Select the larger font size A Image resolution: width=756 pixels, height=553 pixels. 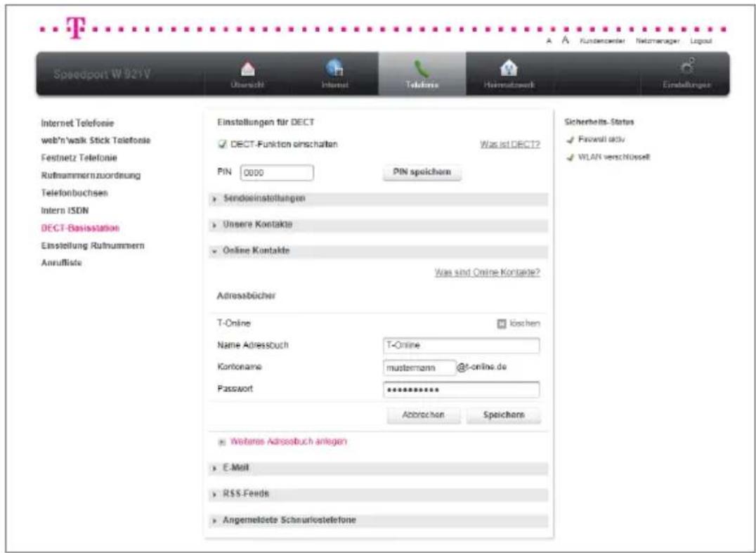[x=566, y=41]
